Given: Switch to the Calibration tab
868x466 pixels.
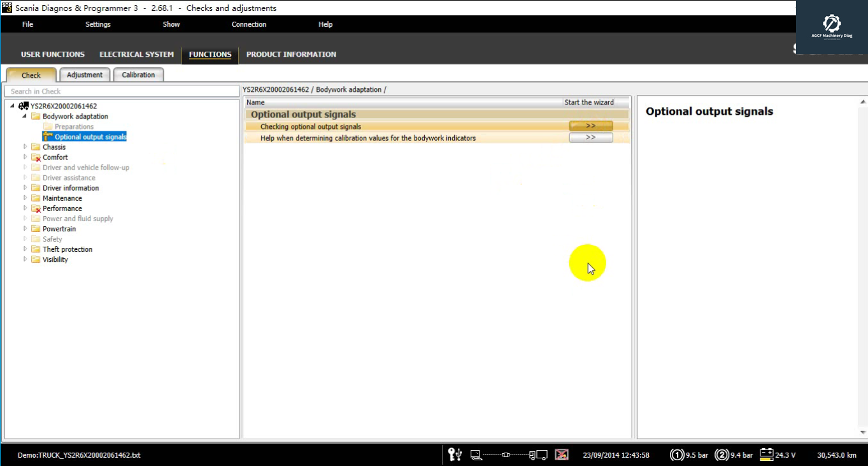Looking at the screenshot, I should 138,75.
